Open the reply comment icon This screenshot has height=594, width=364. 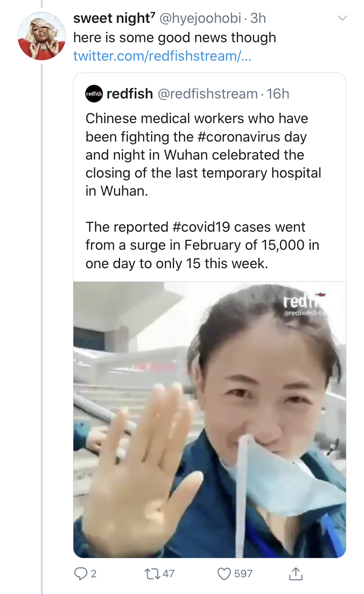click(80, 573)
